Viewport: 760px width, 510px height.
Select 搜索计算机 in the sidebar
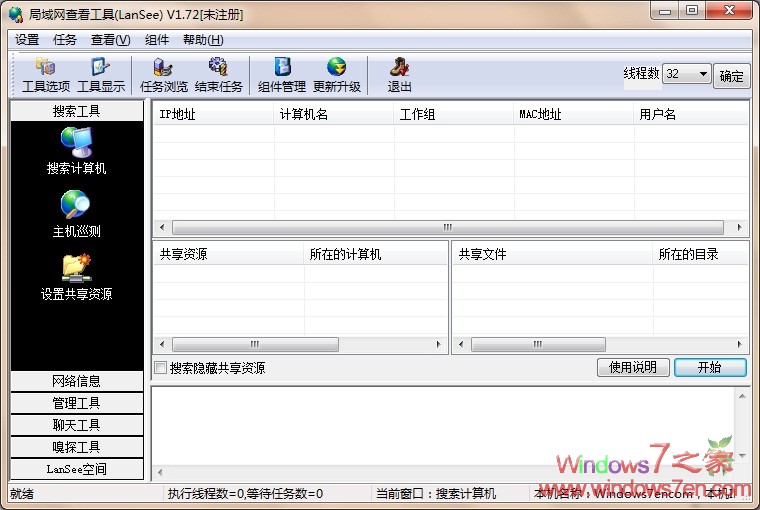(x=76, y=151)
